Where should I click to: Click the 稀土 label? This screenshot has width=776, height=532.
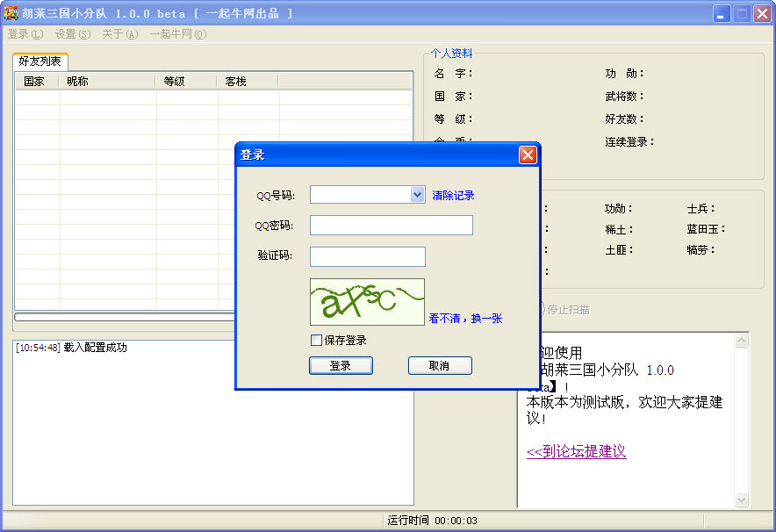(x=619, y=230)
